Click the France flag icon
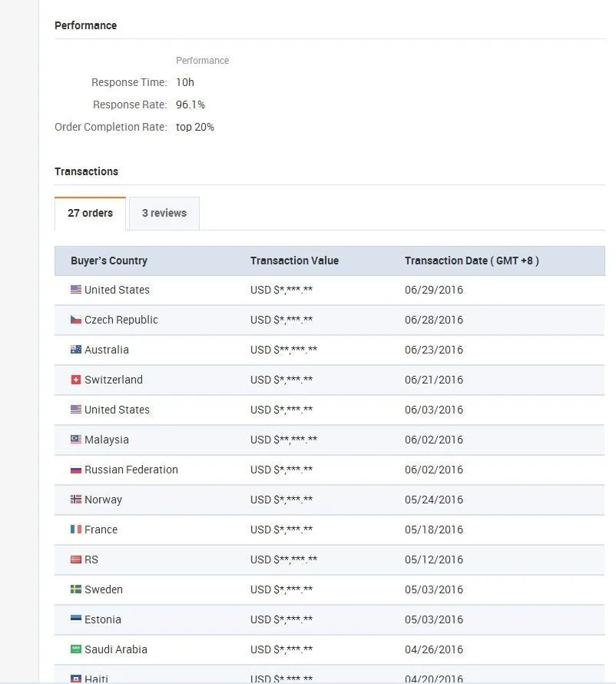 click(76, 530)
